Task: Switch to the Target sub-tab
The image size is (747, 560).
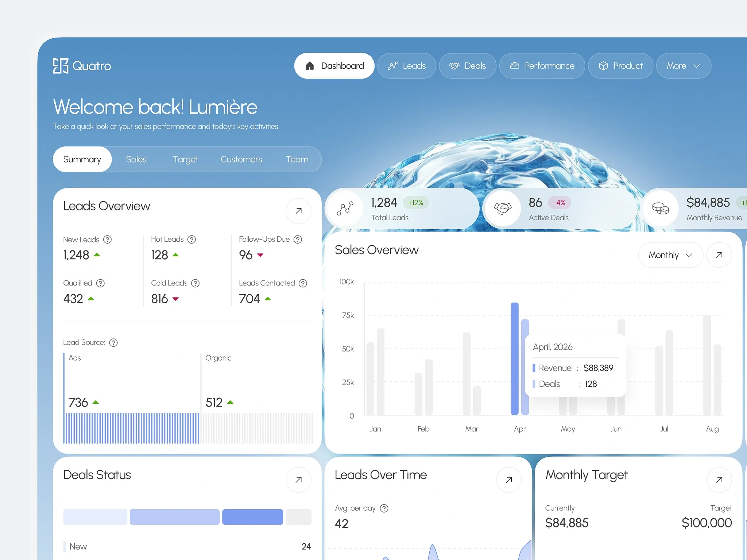Action: coord(185,159)
